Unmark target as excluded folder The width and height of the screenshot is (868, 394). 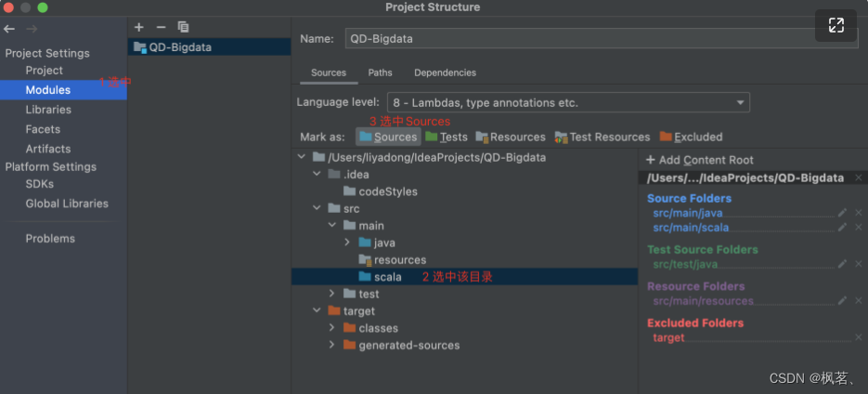858,337
